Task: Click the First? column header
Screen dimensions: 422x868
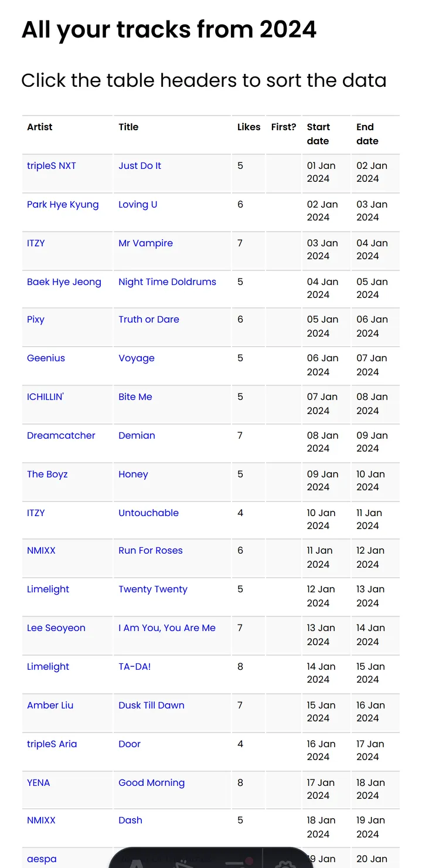Action: 284,127
